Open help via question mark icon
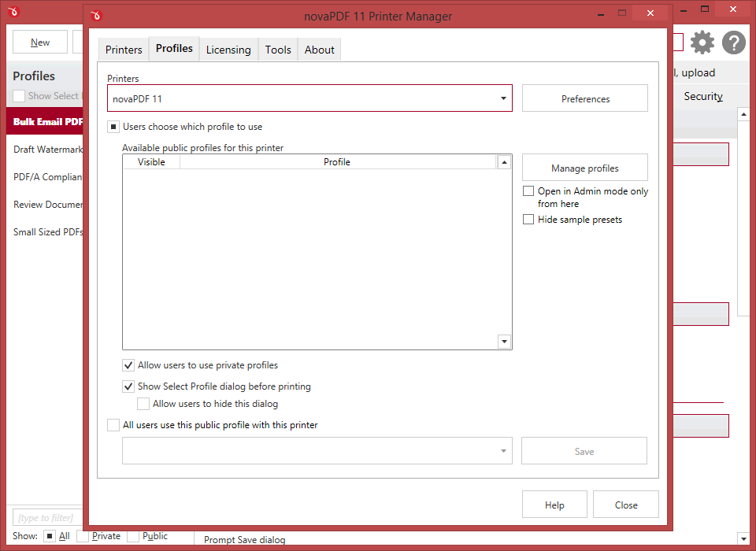This screenshot has width=756, height=551. 733,43
